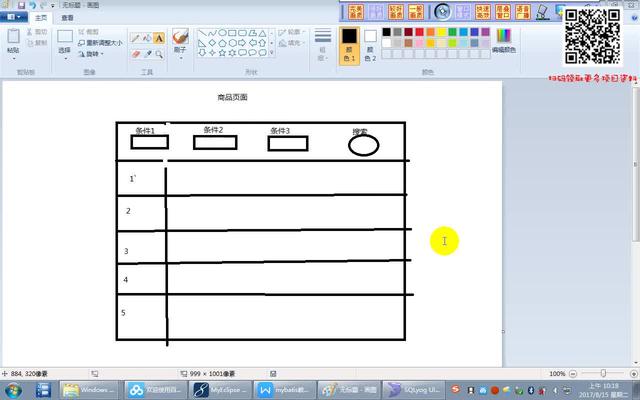The height and width of the screenshot is (400, 640).
Task: Select the Text tool (A)
Action: [x=159, y=38]
